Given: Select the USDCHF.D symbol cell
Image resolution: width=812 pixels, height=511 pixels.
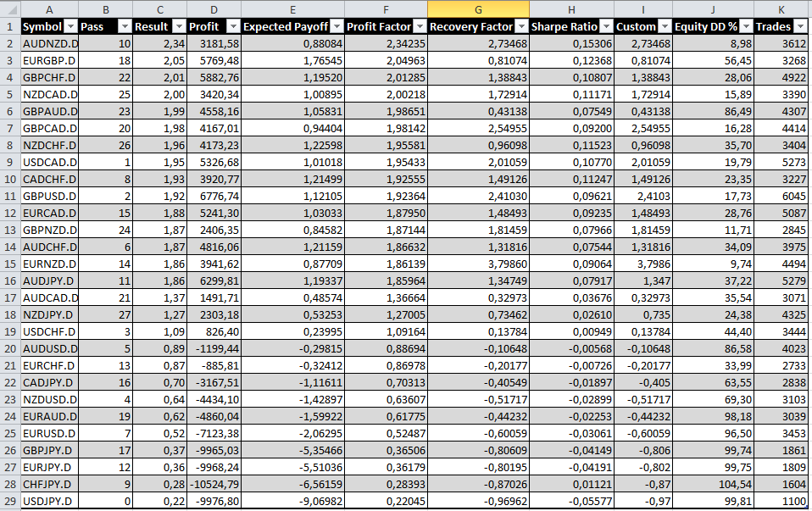Looking at the screenshot, I should 50,332.
